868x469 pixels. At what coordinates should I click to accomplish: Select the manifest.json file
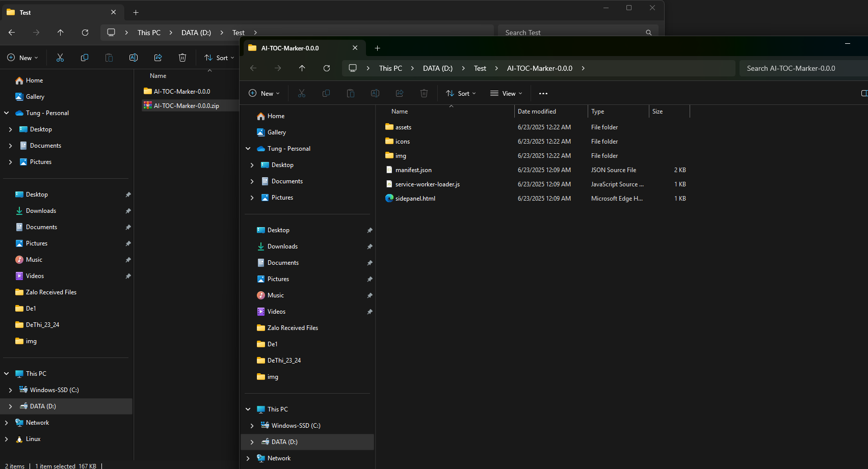pyautogui.click(x=413, y=170)
